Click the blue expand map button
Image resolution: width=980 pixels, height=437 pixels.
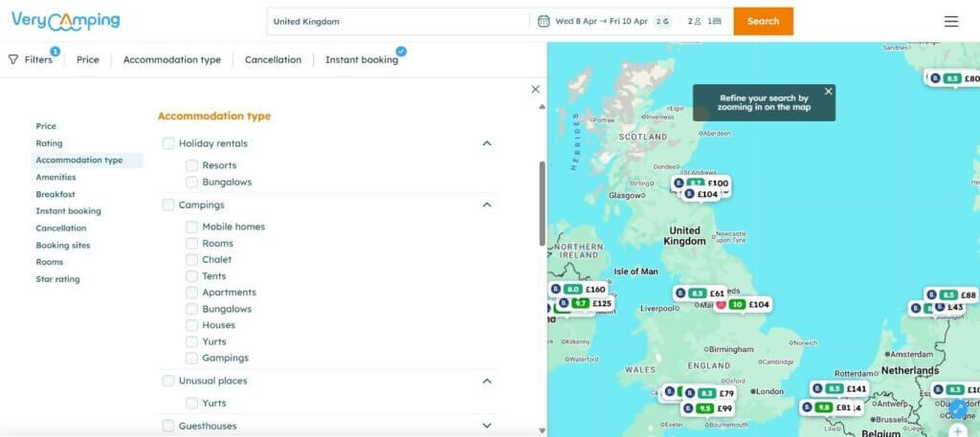(957, 408)
